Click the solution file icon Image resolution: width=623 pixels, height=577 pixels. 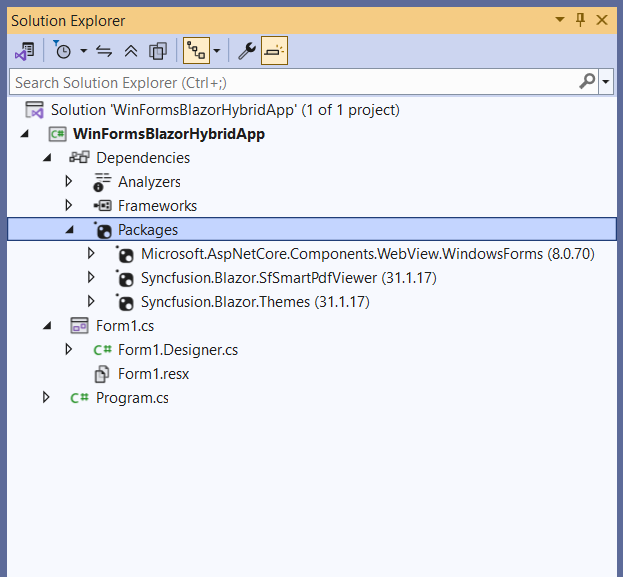35,110
